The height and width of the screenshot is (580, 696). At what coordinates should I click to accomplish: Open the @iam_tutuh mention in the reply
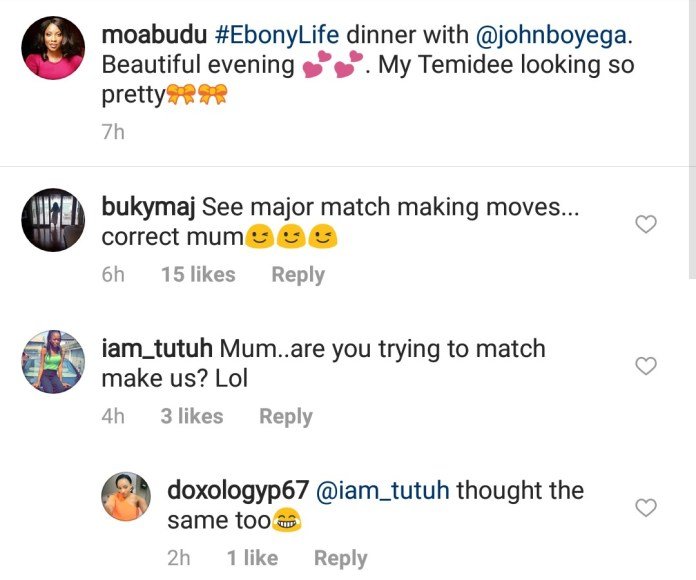(x=383, y=491)
